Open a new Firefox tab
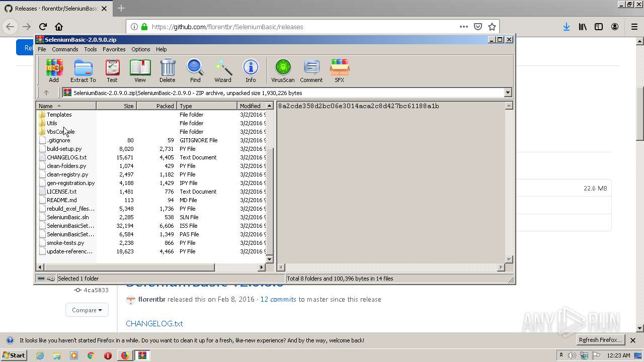The width and height of the screenshot is (644, 362). click(121, 9)
